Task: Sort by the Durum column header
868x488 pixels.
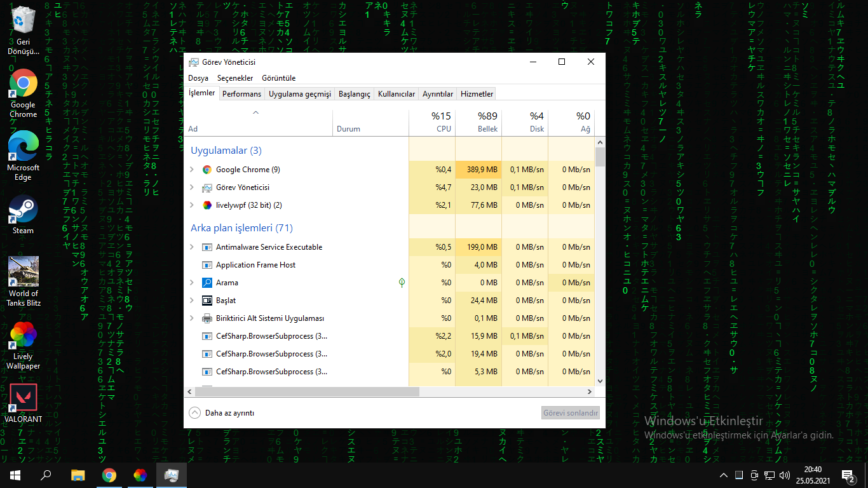Action: [370, 123]
